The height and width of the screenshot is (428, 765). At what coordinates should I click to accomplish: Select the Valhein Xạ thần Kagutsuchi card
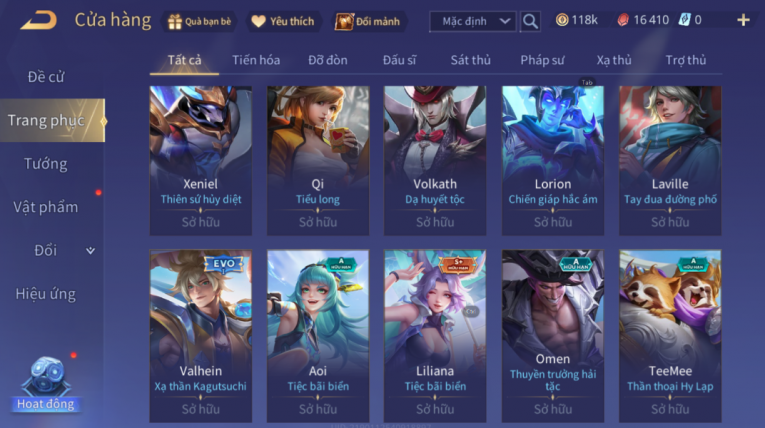(201, 336)
